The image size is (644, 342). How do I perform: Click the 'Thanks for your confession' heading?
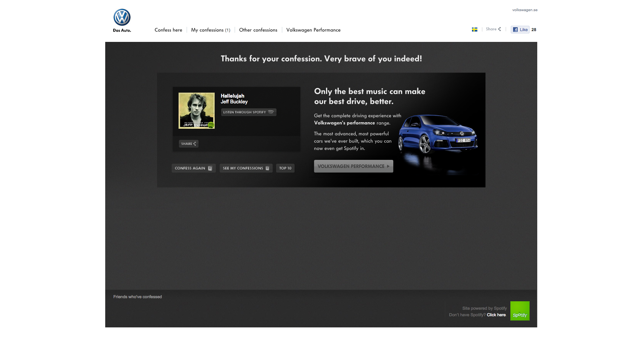[321, 59]
